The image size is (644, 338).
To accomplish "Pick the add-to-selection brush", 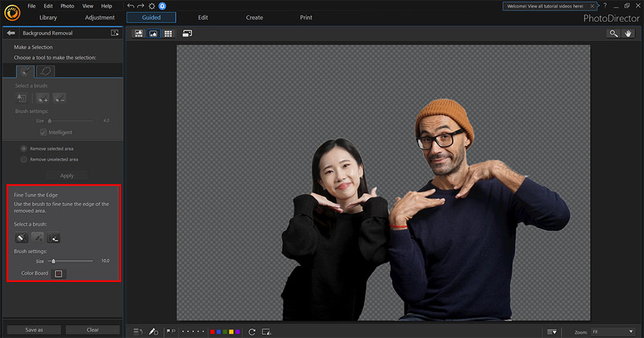I will (x=43, y=98).
